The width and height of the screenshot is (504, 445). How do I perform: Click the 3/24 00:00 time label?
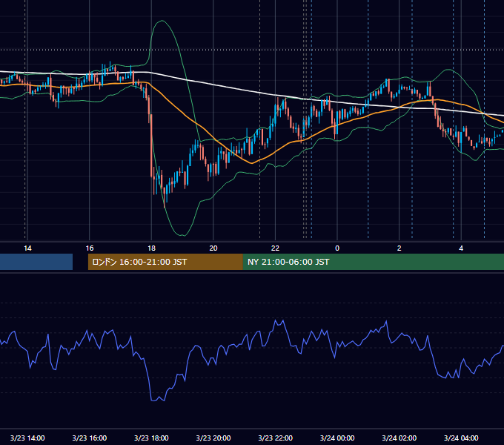(337, 438)
